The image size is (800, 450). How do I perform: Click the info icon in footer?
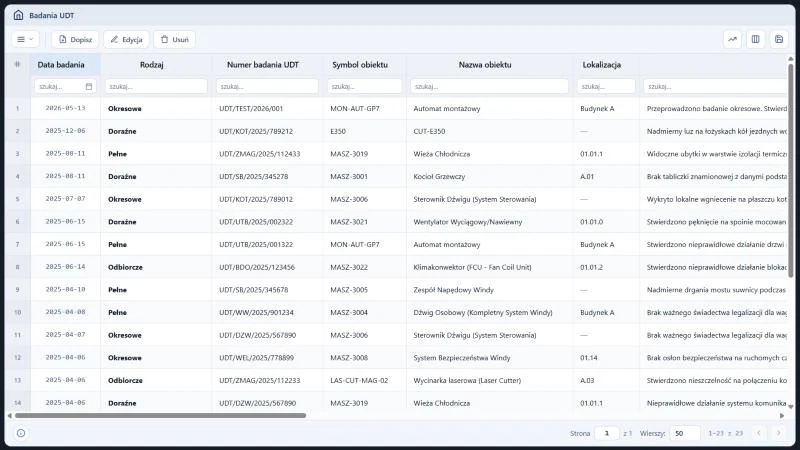[21, 433]
